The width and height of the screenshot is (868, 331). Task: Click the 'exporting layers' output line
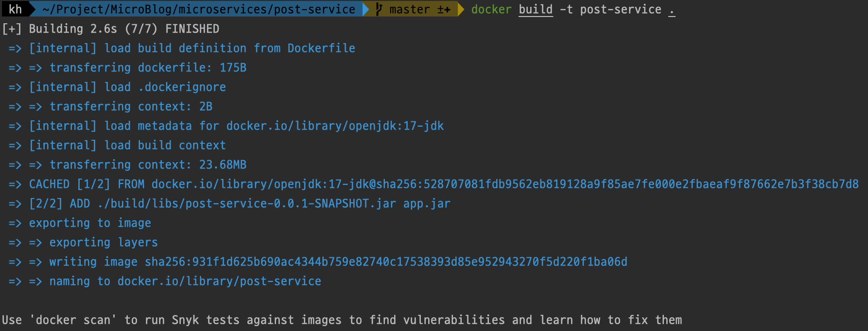click(104, 242)
